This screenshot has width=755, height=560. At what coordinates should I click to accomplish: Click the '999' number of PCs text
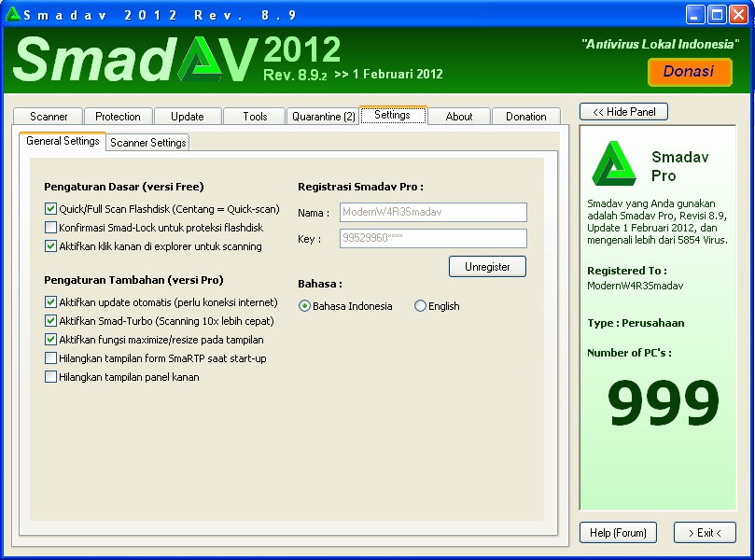663,402
